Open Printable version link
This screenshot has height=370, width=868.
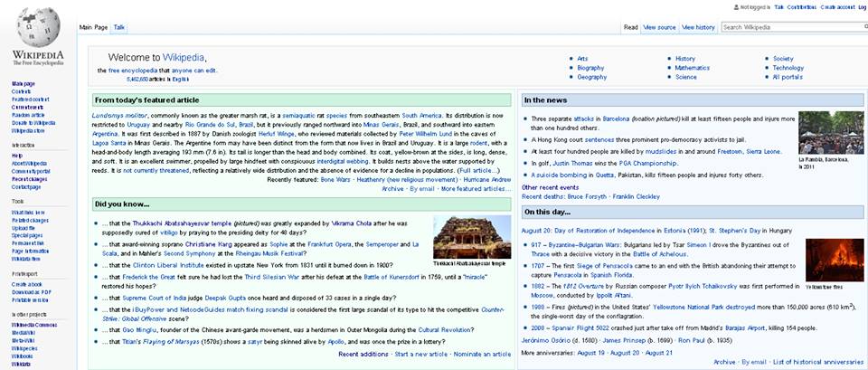(30, 299)
